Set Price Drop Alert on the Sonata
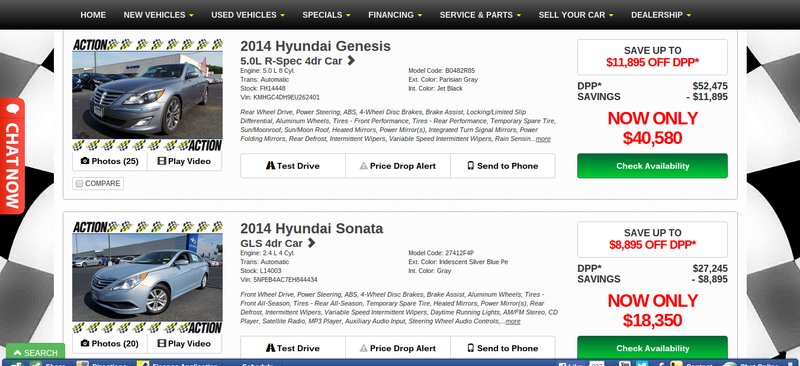800x366 pixels. (397, 348)
